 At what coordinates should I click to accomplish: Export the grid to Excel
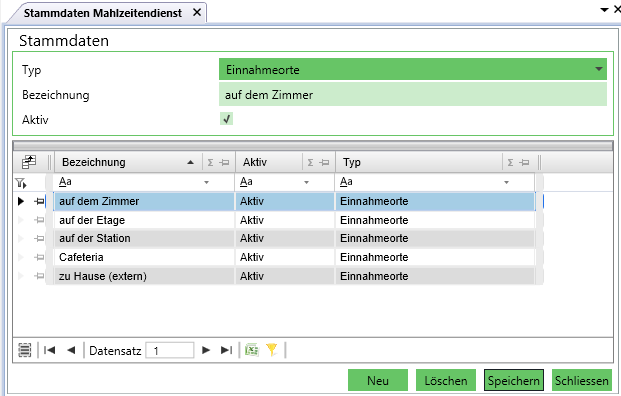coord(252,350)
